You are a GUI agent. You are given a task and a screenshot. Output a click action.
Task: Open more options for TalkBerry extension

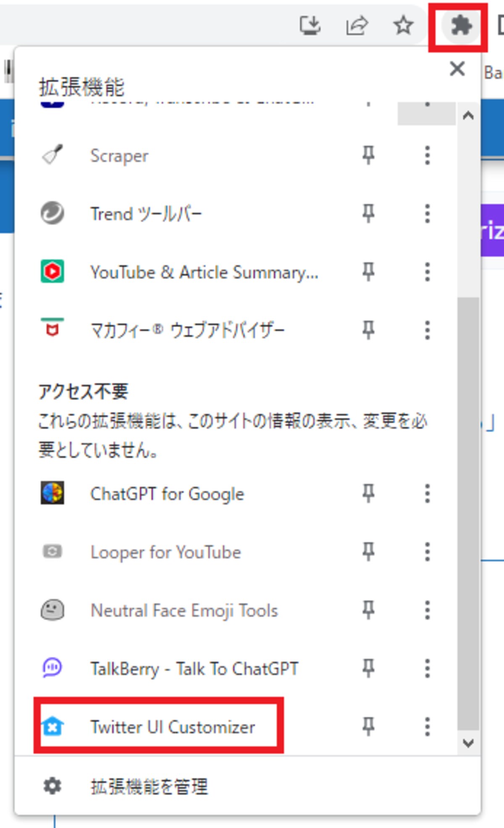tap(427, 668)
